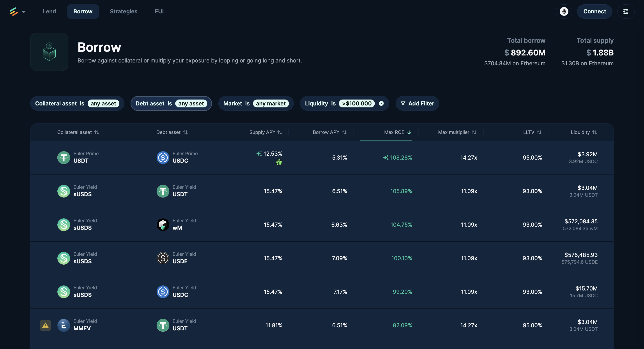Click USDC debt icon in Euler Prime row
The image size is (644, 349).
[x=163, y=157]
